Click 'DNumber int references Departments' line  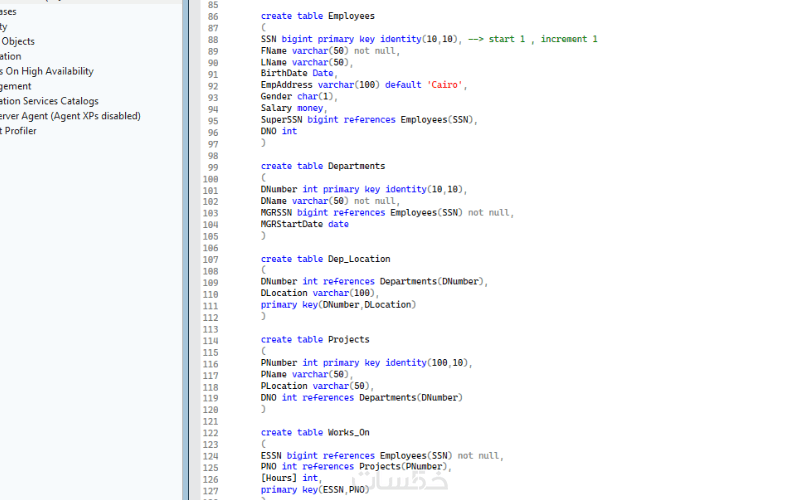pyautogui.click(x=374, y=282)
